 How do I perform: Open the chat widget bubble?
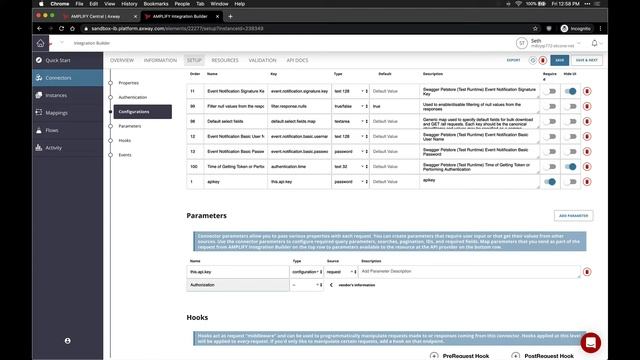point(591,343)
